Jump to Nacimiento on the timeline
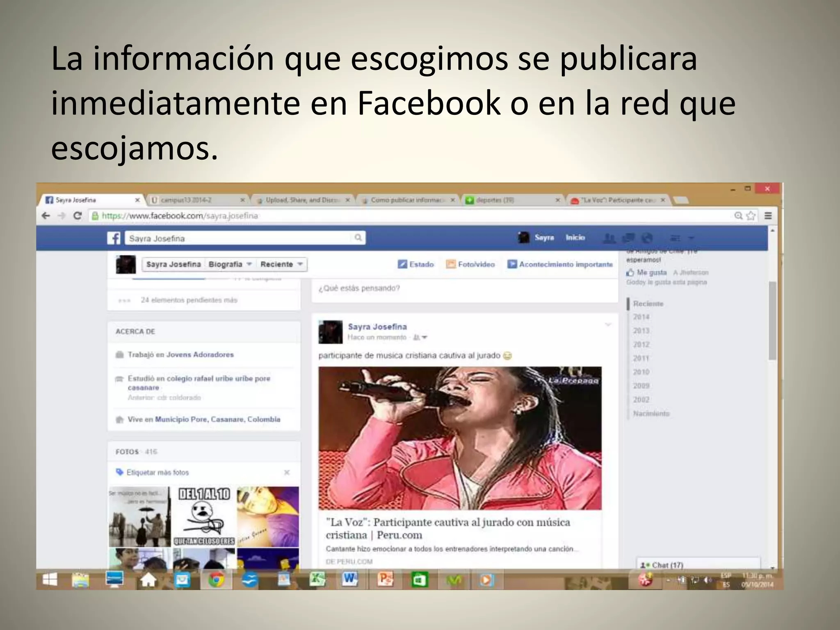The height and width of the screenshot is (630, 840). [651, 413]
